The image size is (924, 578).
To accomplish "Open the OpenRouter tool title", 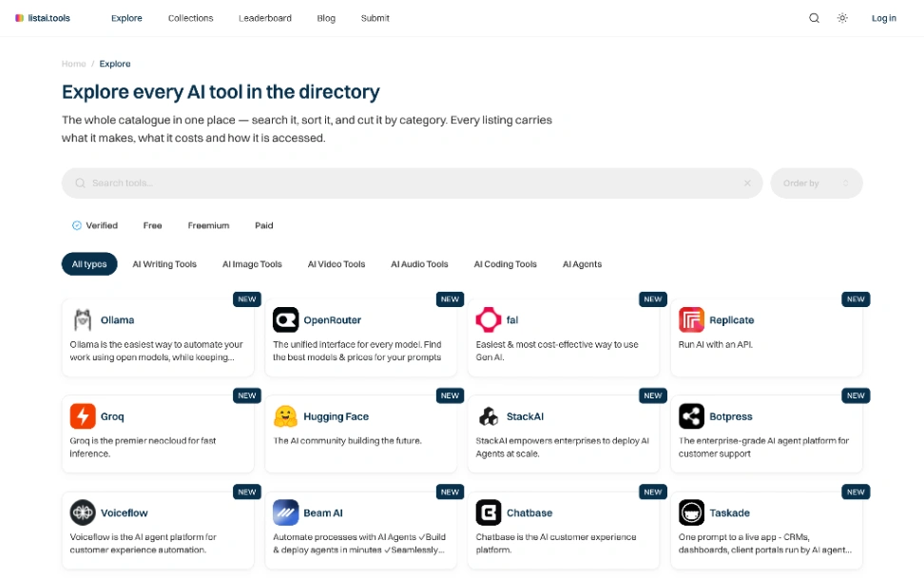I will 333,320.
